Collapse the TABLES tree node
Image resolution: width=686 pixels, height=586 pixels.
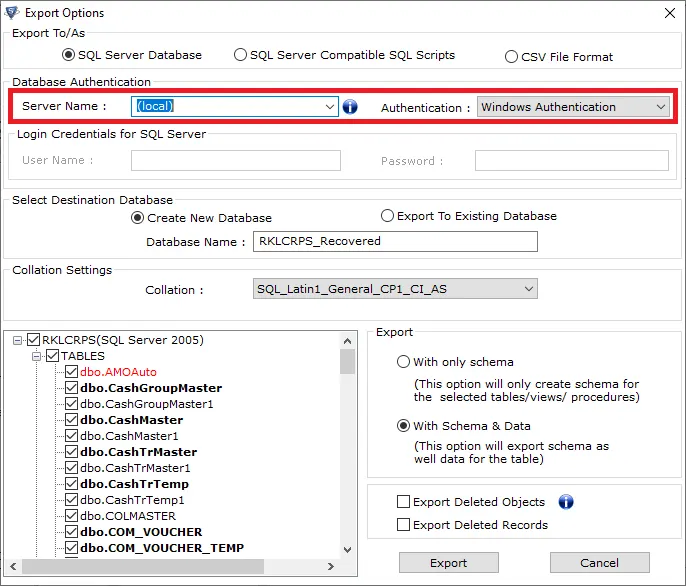point(36,356)
